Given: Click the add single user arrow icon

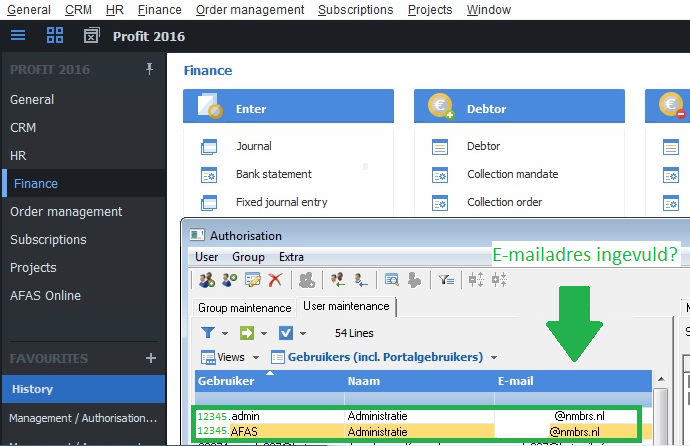Looking at the screenshot, I should (x=361, y=280).
